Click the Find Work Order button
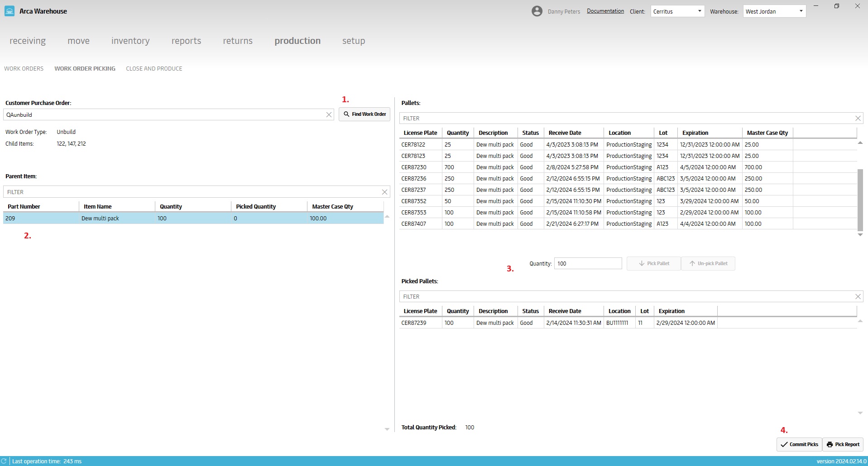868x466 pixels. pyautogui.click(x=364, y=114)
